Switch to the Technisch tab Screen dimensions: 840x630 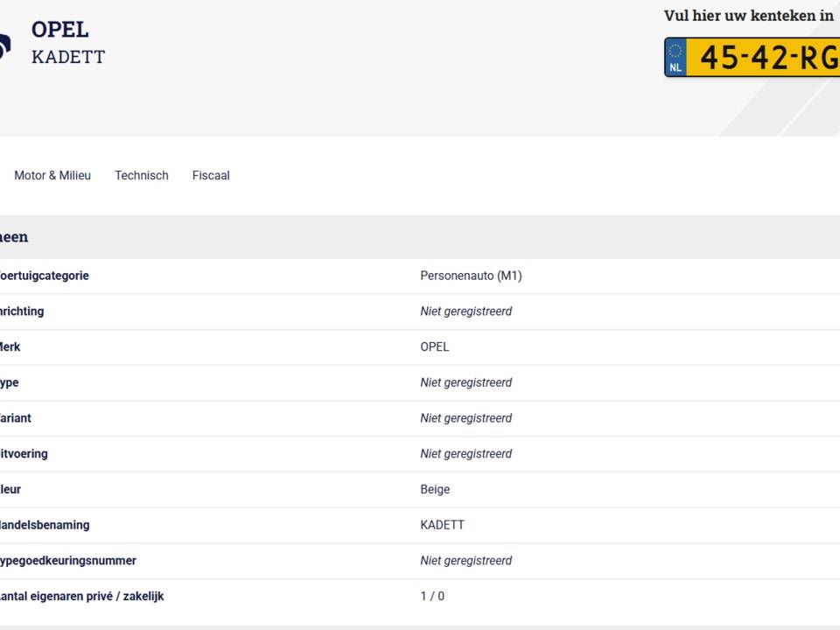click(142, 175)
